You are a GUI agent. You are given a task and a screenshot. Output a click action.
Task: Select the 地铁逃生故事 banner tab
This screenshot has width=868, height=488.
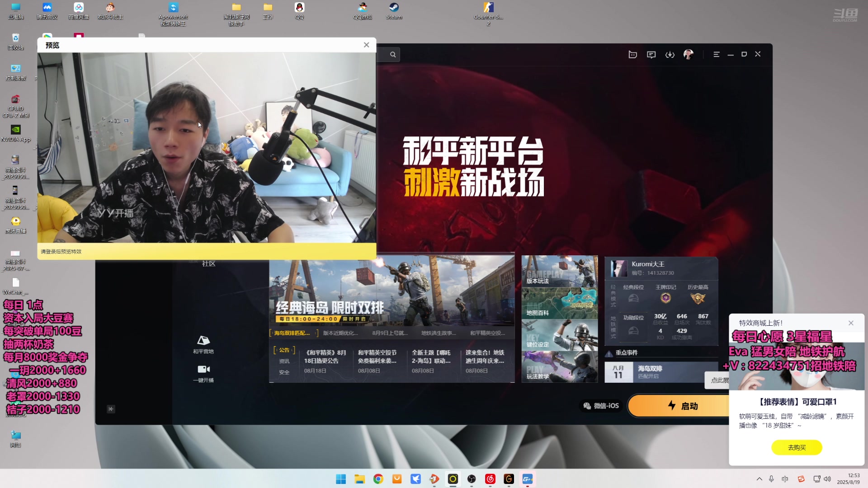click(x=439, y=333)
